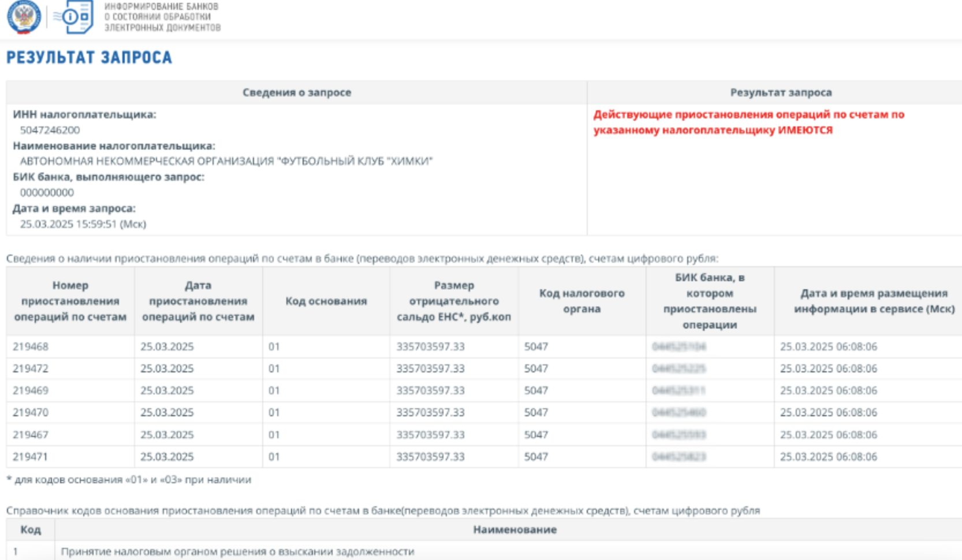The width and height of the screenshot is (962, 560).
Task: Click tax authority code 5047 in row 219470
Action: [536, 412]
